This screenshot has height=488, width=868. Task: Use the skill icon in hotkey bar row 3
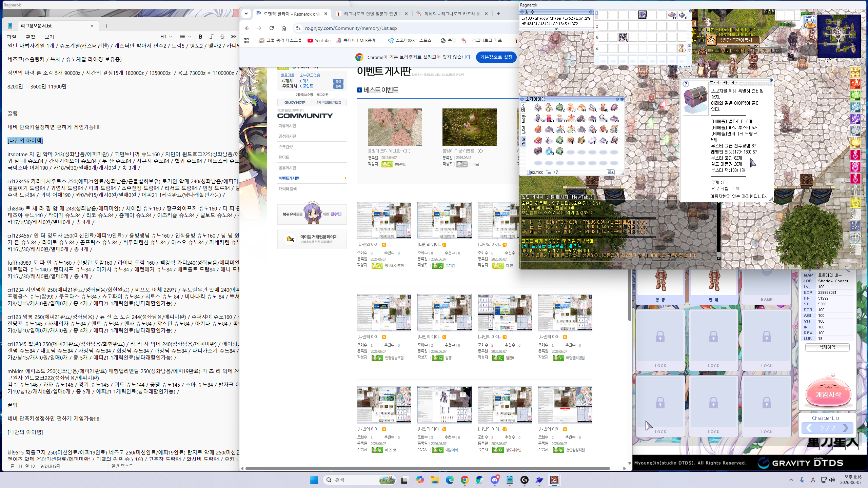pyautogui.click(x=623, y=37)
